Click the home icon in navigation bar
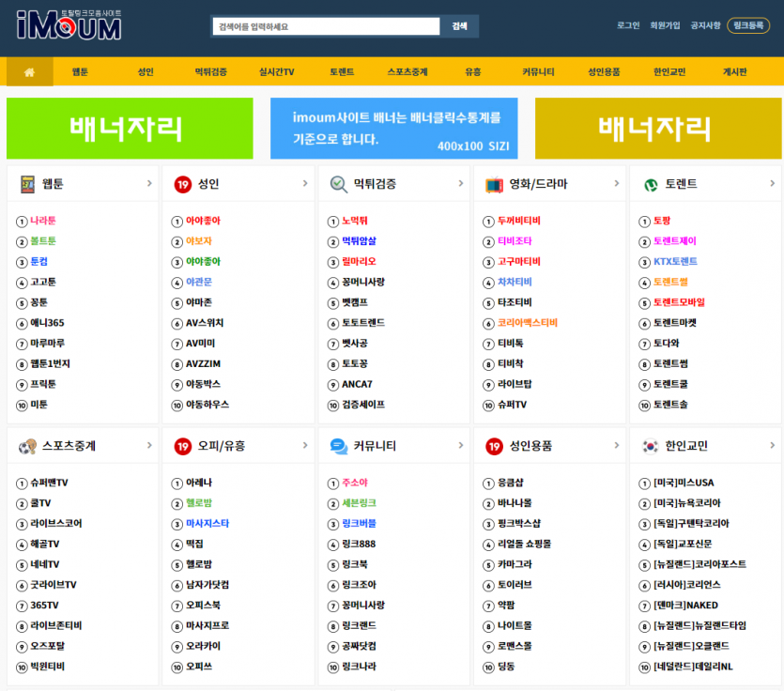Screen dimensions: 784x691 [x=29, y=71]
